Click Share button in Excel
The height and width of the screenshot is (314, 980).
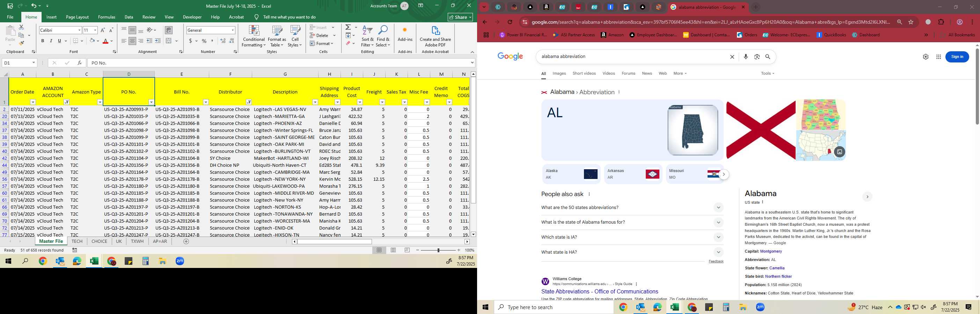pyautogui.click(x=460, y=17)
